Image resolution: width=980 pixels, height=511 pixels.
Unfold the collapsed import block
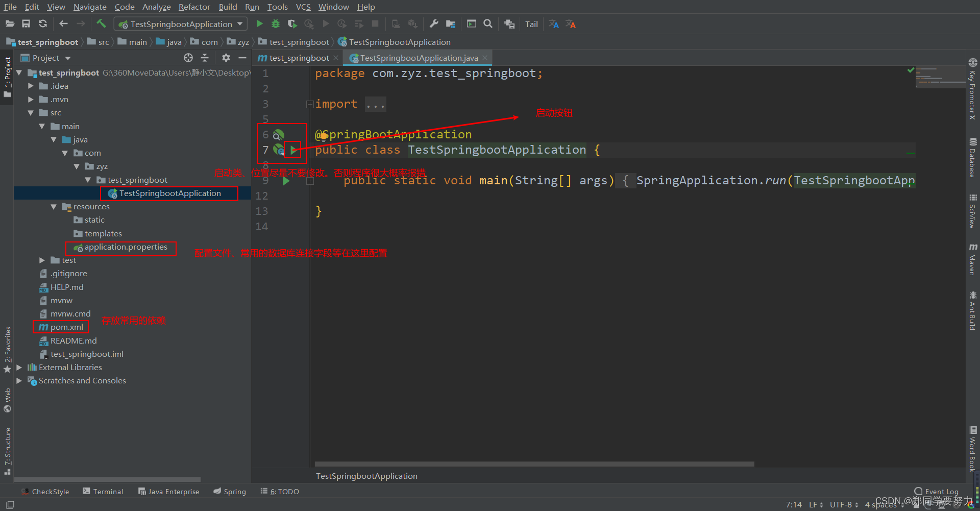[x=310, y=105]
